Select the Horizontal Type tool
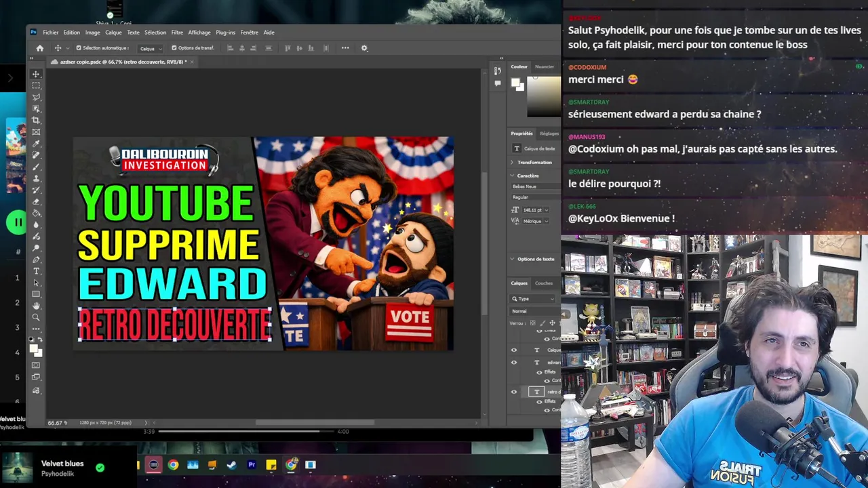Image resolution: width=868 pixels, height=488 pixels. click(x=36, y=271)
